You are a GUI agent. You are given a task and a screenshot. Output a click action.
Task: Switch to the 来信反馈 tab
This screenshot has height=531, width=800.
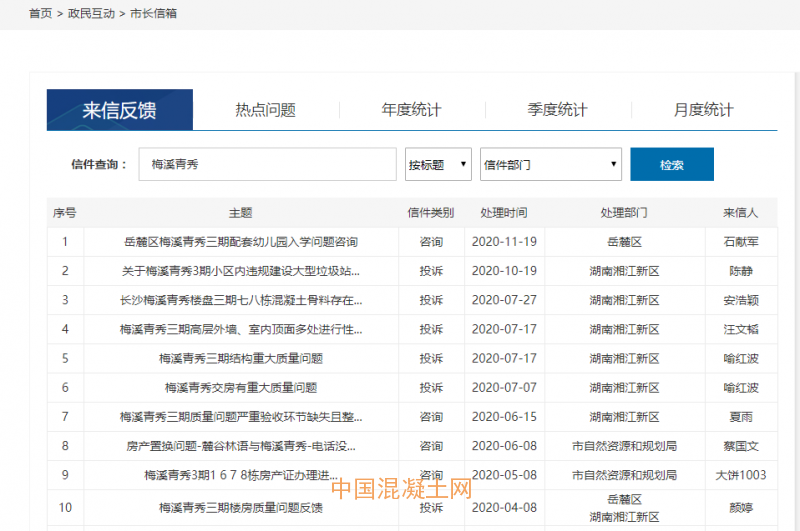[119, 110]
